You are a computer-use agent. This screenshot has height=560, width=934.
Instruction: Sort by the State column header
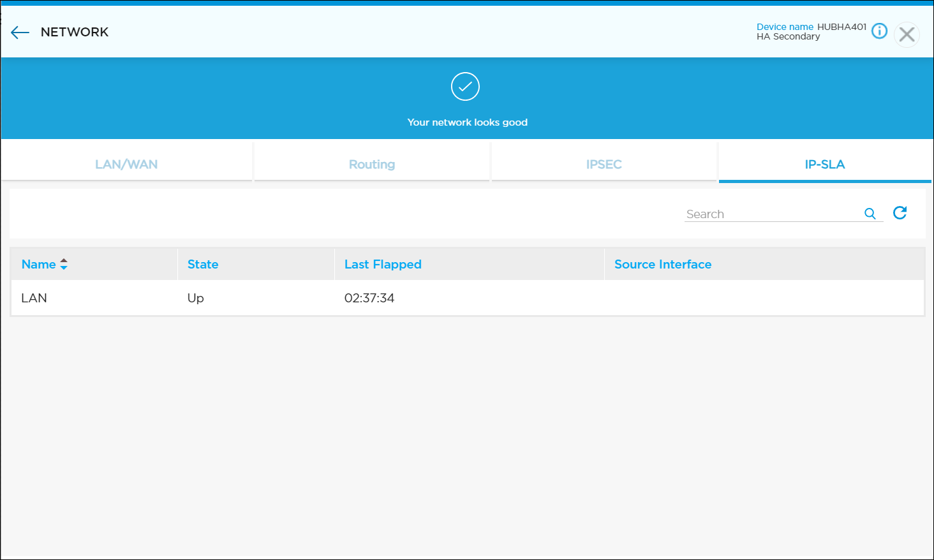(x=203, y=264)
